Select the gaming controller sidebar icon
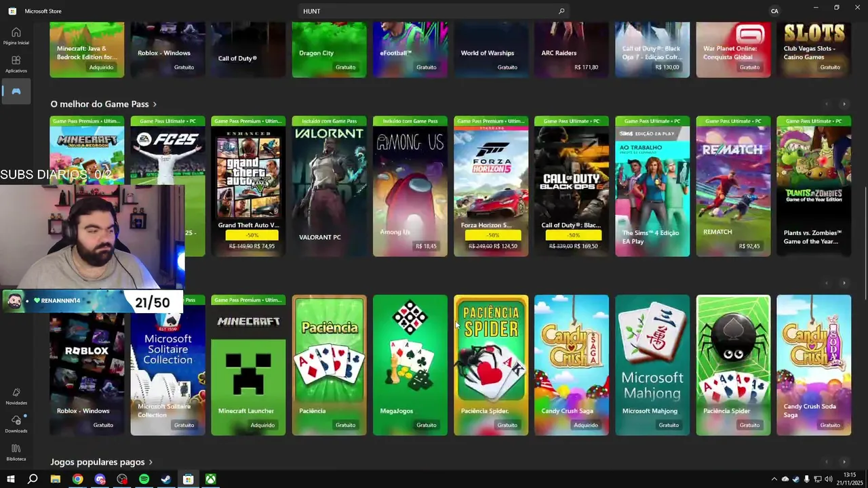This screenshot has width=868, height=488. (16, 91)
